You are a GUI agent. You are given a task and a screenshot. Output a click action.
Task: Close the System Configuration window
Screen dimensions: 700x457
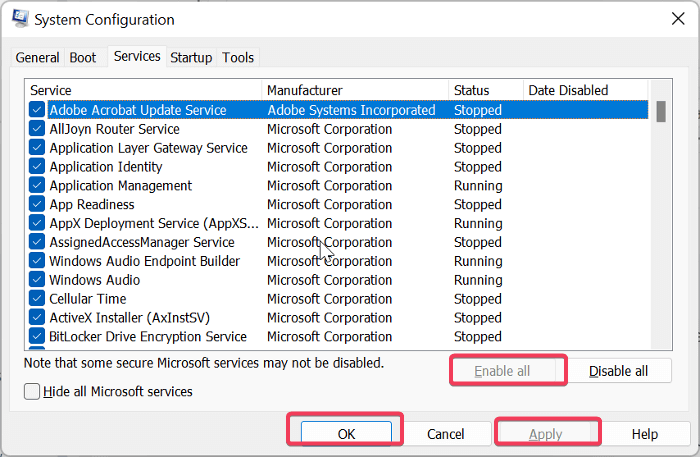[679, 19]
